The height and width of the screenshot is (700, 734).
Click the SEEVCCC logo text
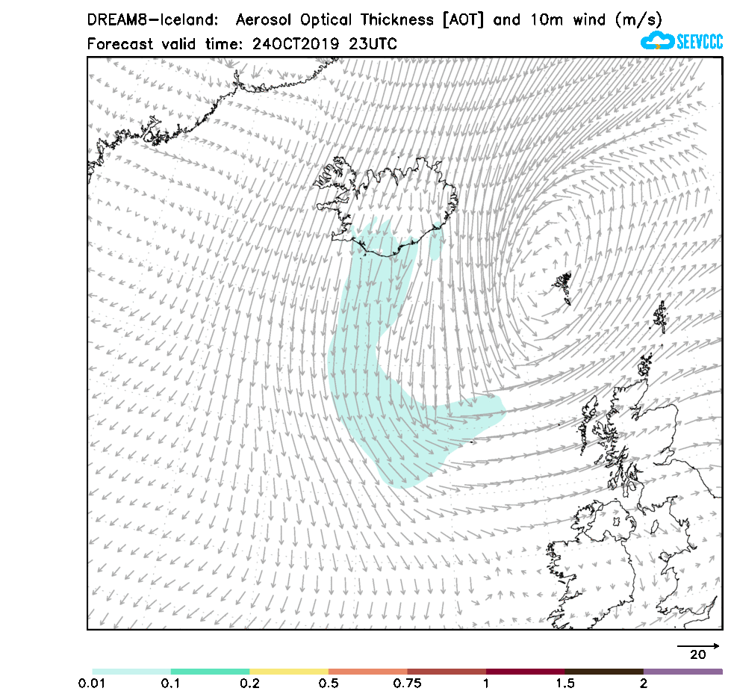(699, 42)
